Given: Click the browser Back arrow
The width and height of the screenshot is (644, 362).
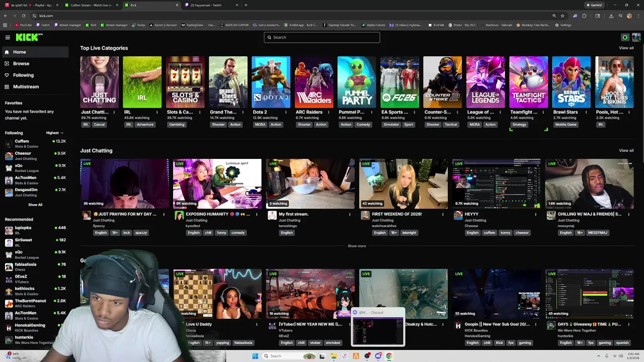Looking at the screenshot, I should (6, 16).
